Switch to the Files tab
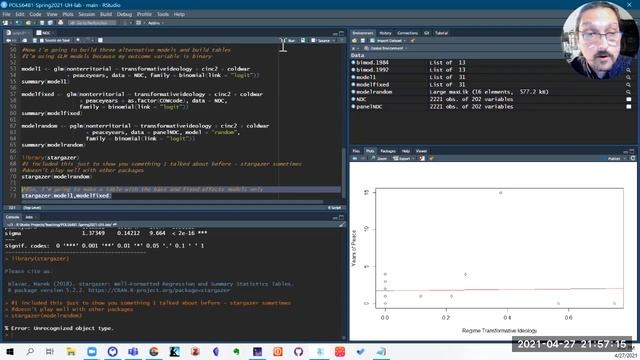Screen dimensions: 640x360 (356, 151)
